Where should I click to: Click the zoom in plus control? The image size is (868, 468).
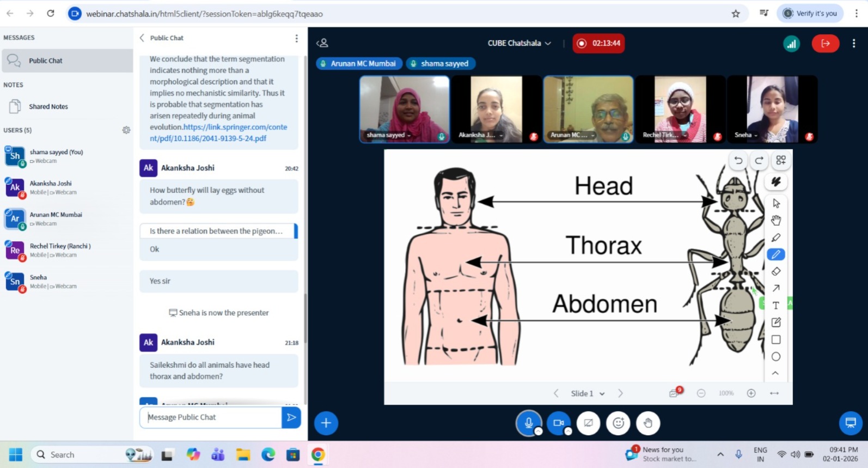pyautogui.click(x=751, y=393)
